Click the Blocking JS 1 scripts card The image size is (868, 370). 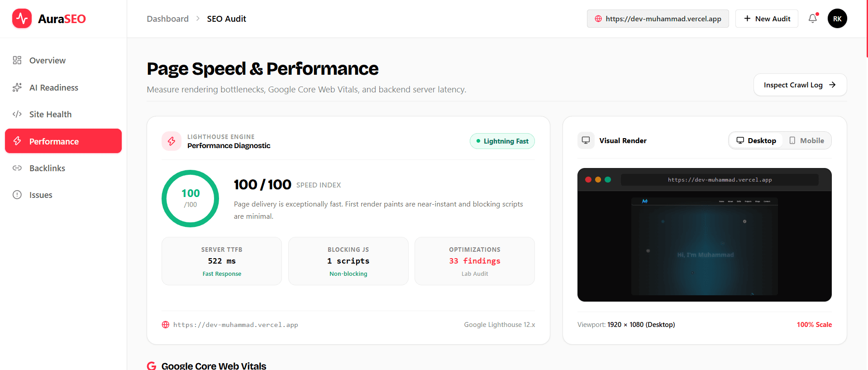(x=348, y=261)
